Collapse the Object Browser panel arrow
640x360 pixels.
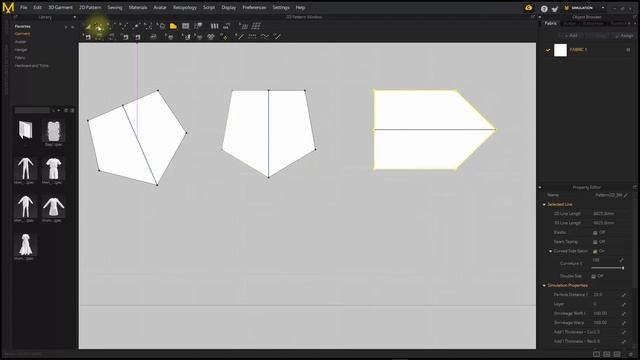[540, 17]
